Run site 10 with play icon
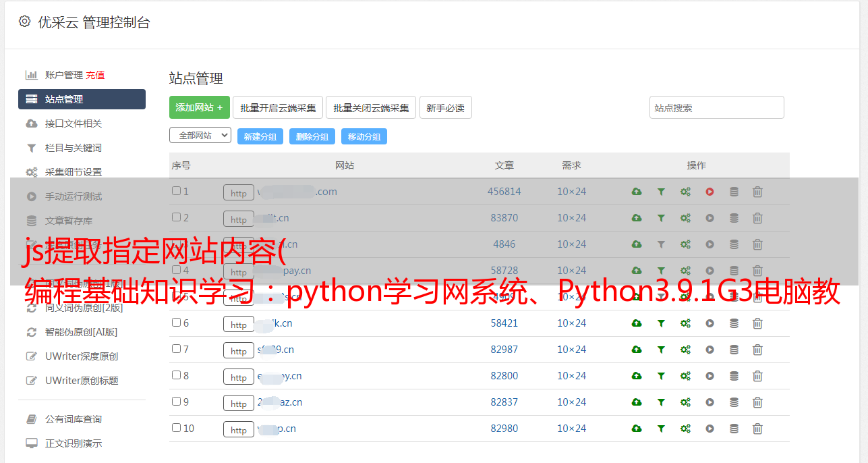The height and width of the screenshot is (463, 868). [710, 429]
